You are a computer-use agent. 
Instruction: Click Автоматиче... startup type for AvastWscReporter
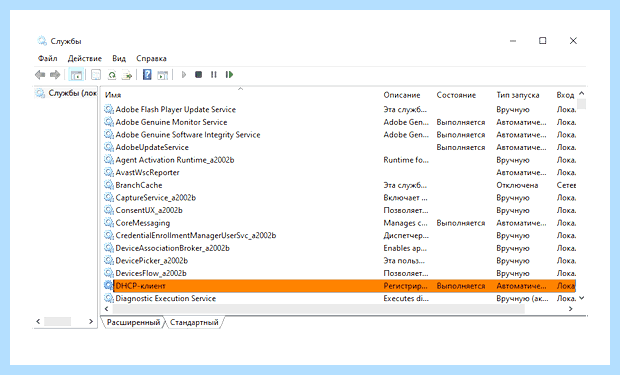[x=521, y=172]
